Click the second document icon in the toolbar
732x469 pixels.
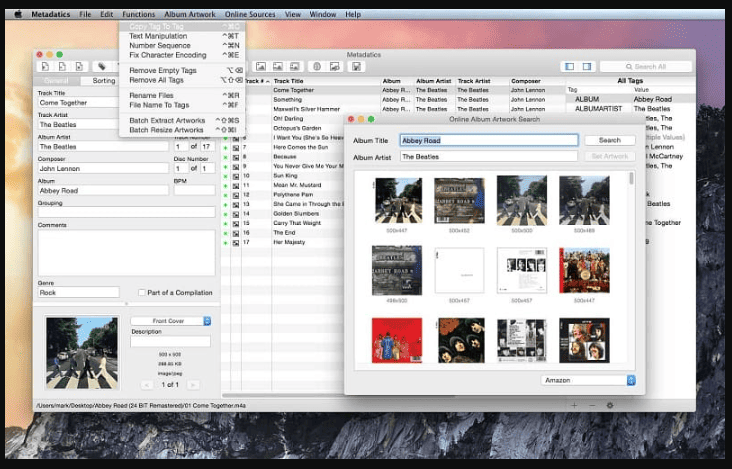click(63, 67)
